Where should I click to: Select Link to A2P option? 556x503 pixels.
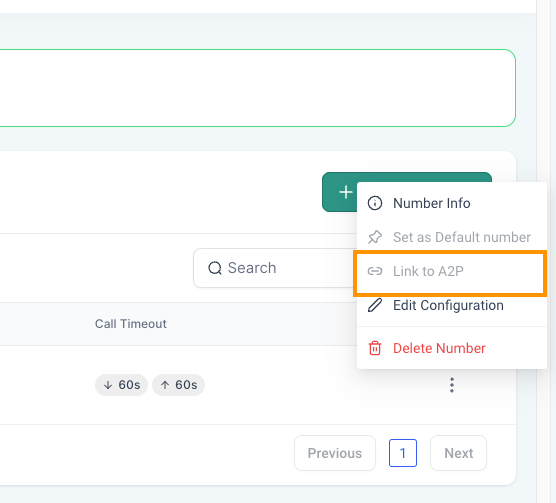(x=450, y=272)
